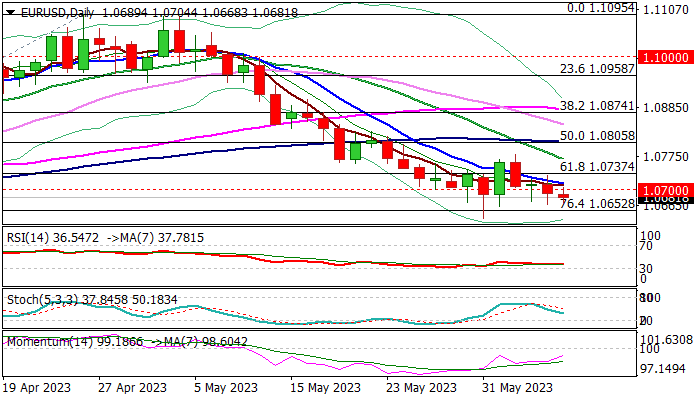Click the 61.8 1.07374 Fibonacci level label
Image resolution: width=700 pixels, height=400 pixels.
click(595, 167)
